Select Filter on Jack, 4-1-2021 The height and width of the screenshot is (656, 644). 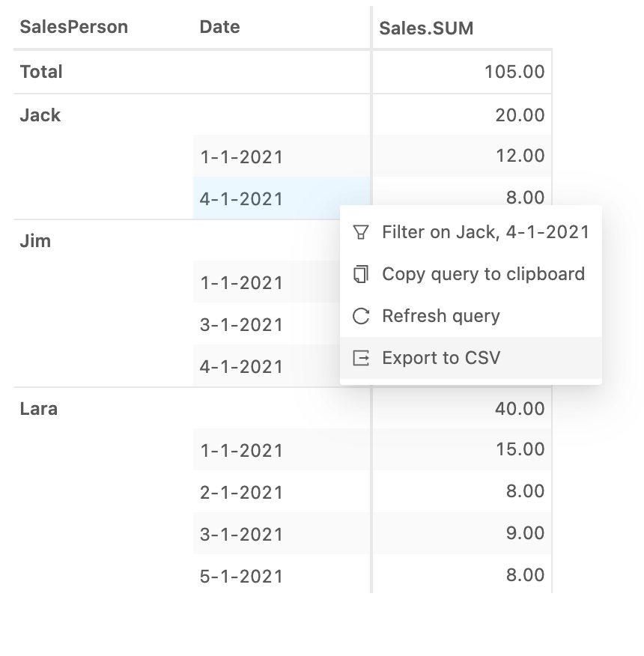[471, 232]
